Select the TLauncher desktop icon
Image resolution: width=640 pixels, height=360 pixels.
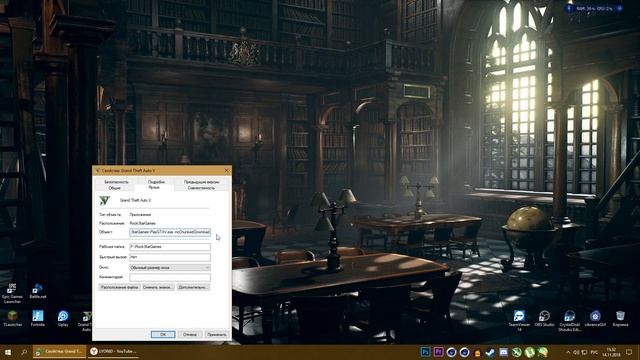click(x=13, y=318)
